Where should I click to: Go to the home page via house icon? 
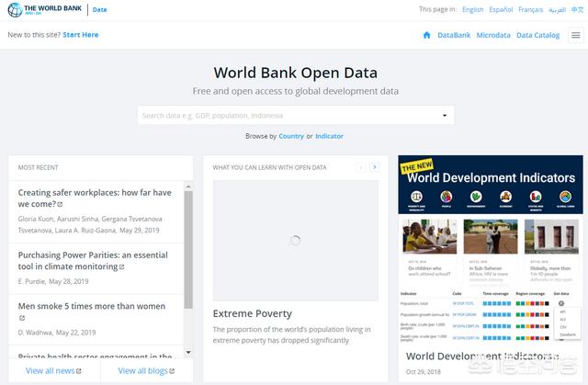pyautogui.click(x=426, y=35)
